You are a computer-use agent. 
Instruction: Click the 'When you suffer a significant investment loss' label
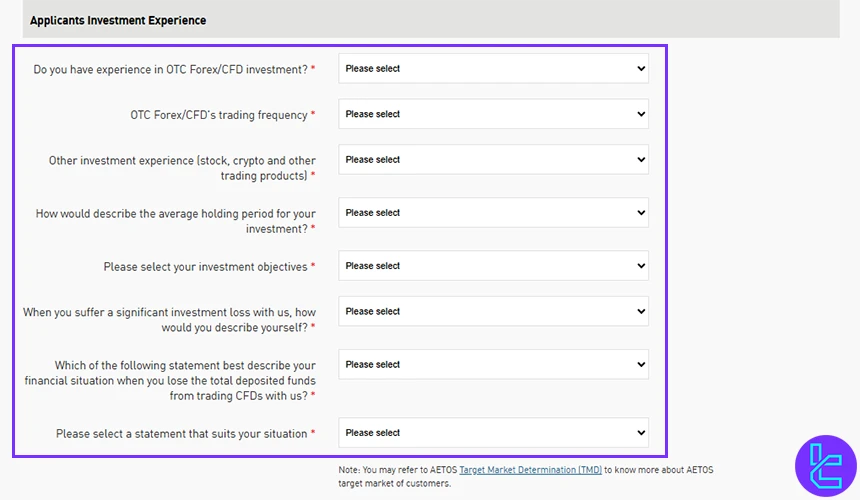point(169,320)
